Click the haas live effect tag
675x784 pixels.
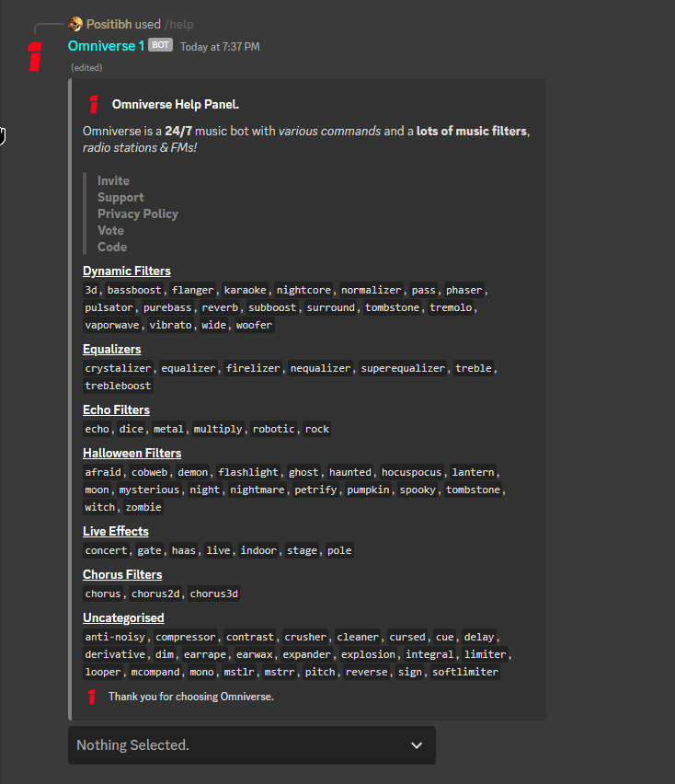point(184,550)
